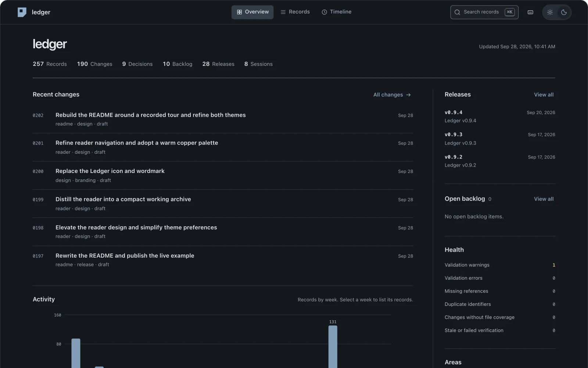Click the Duplicate identifiers row
The width and height of the screenshot is (588, 368).
(x=500, y=304)
